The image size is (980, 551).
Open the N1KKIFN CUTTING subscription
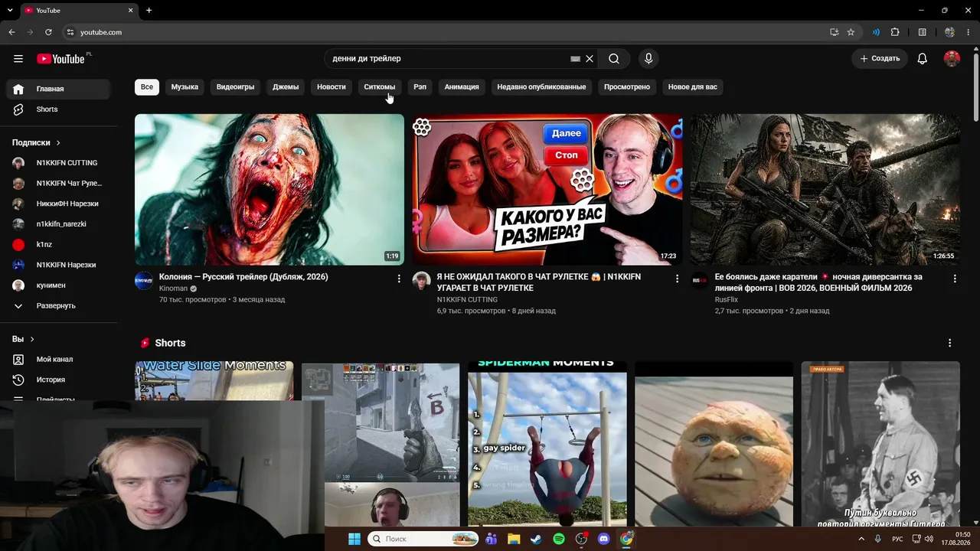(x=58, y=163)
